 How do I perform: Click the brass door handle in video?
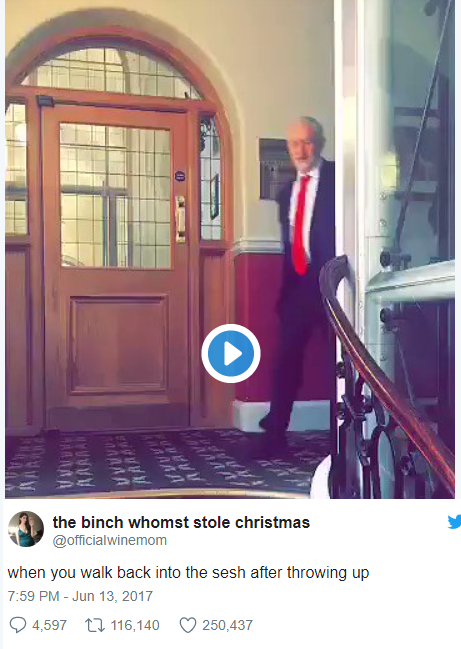coord(180,219)
